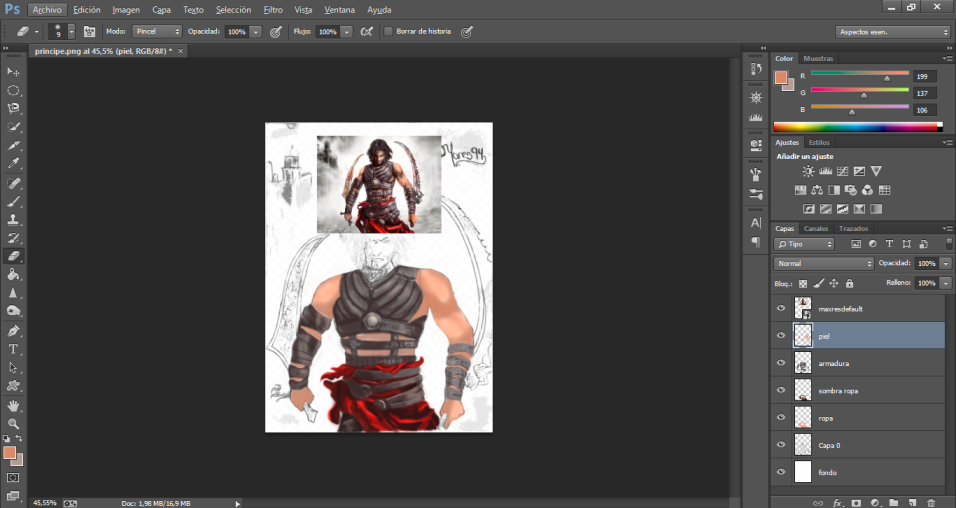
Task: Select the Lasso tool
Action: click(x=13, y=109)
